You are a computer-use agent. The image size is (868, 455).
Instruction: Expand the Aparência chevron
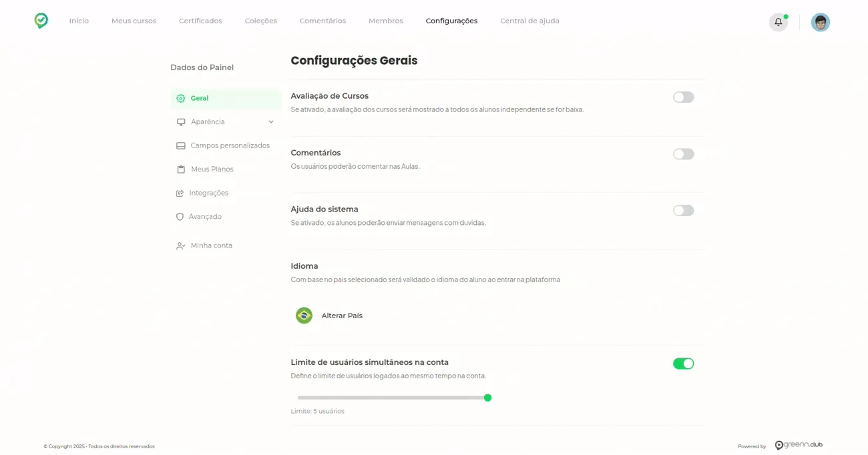coord(271,122)
